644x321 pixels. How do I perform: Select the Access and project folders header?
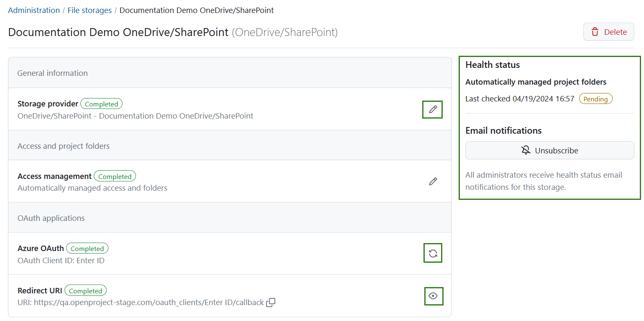(x=64, y=146)
